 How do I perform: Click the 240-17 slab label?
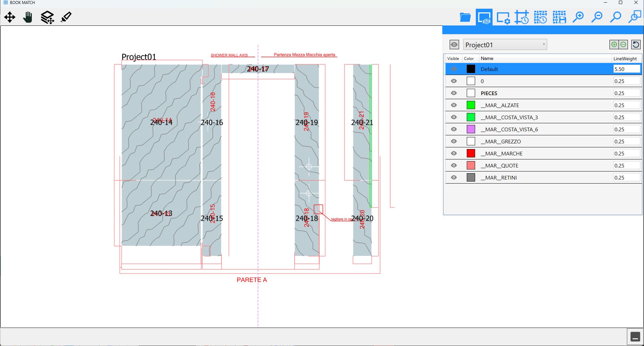pyautogui.click(x=258, y=69)
